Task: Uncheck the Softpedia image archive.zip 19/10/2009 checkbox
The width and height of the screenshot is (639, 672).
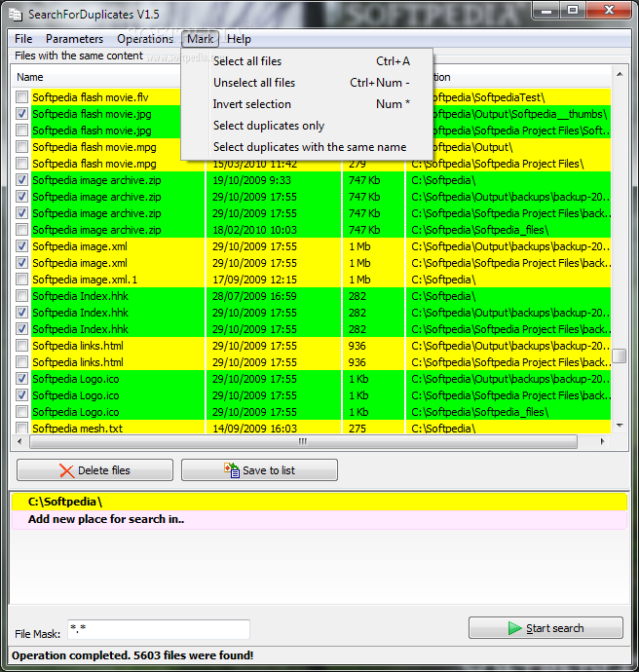Action: (x=21, y=180)
